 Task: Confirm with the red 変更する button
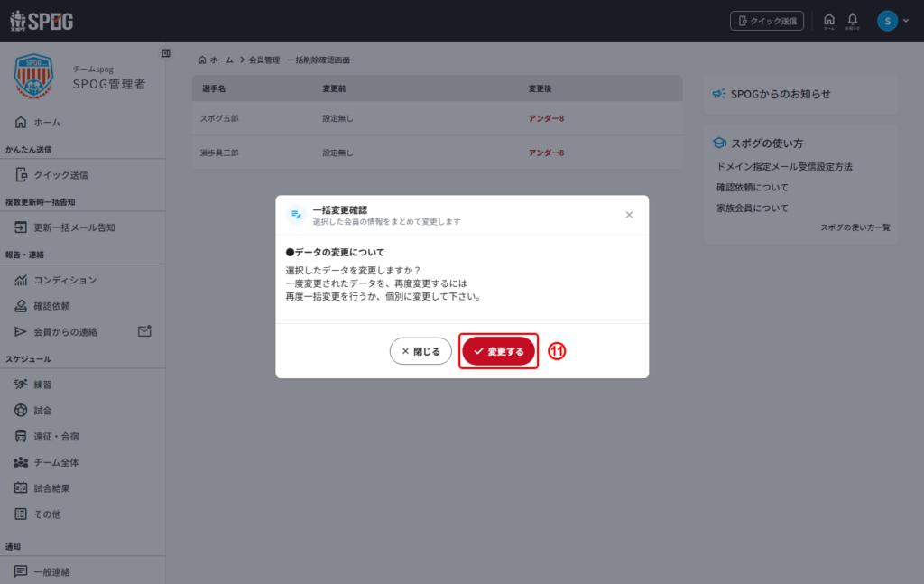click(x=498, y=351)
